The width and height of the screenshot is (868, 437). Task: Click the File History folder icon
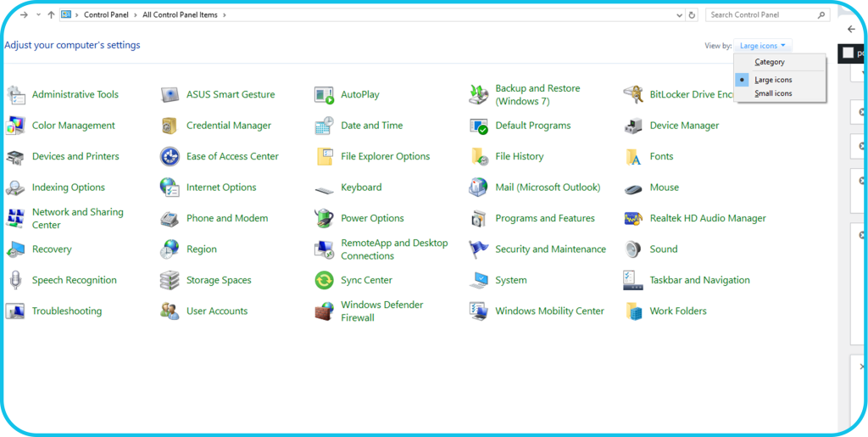pyautogui.click(x=478, y=157)
